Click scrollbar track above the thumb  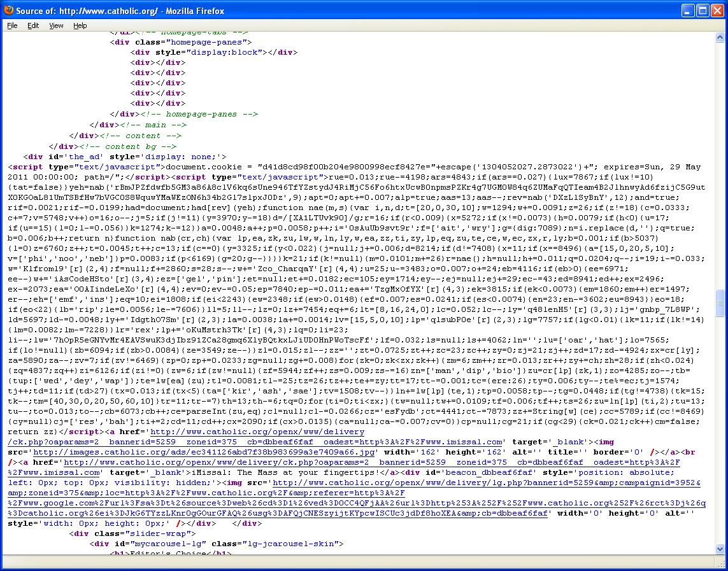pyautogui.click(x=721, y=159)
